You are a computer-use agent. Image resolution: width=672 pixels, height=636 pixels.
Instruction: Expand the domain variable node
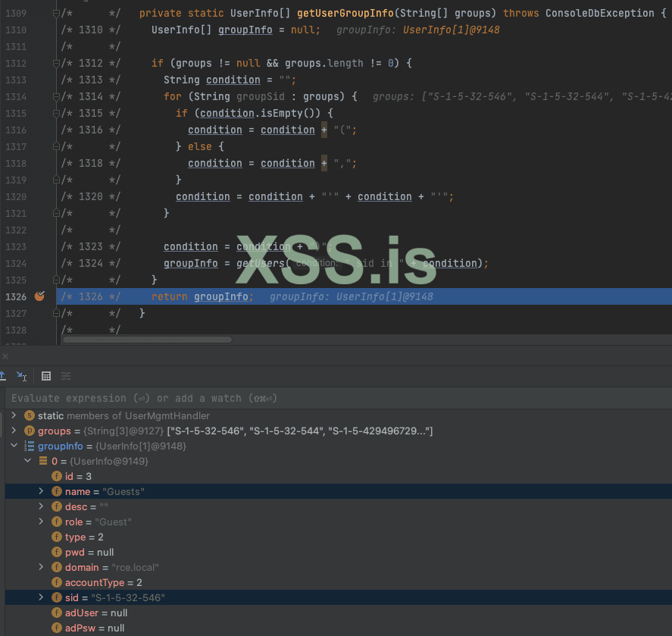tap(42, 567)
